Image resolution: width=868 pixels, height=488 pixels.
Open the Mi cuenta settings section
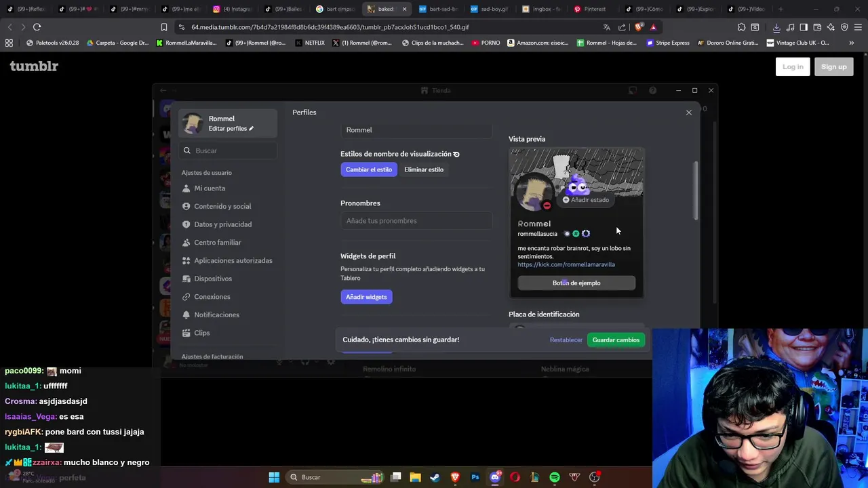tap(210, 188)
